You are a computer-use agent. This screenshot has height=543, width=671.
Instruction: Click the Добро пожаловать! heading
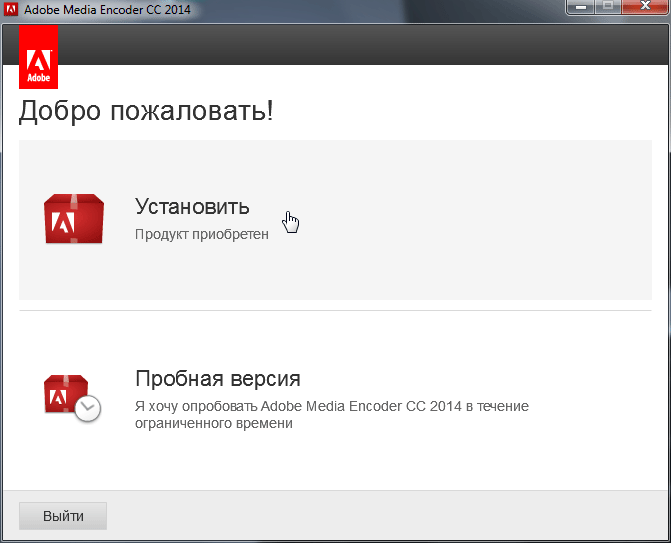pyautogui.click(x=146, y=111)
